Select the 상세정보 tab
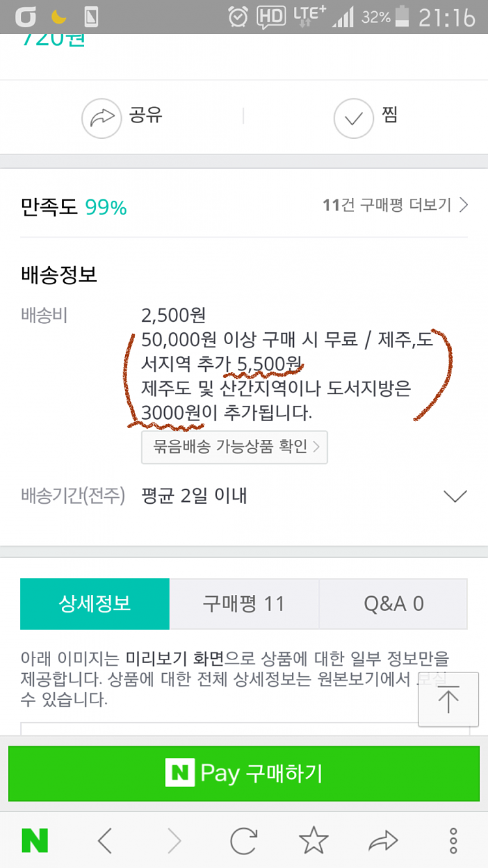 tap(95, 603)
